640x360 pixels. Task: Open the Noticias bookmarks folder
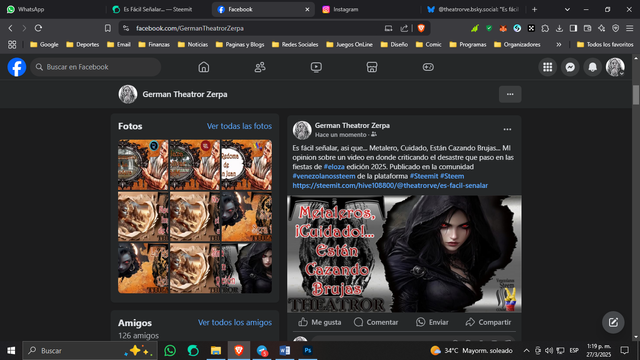point(193,44)
